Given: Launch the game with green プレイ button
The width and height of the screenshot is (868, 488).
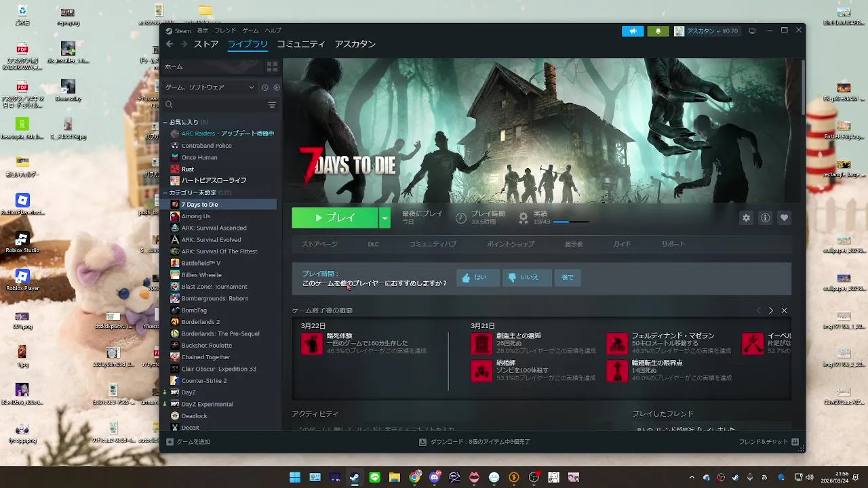Looking at the screenshot, I should 335,218.
